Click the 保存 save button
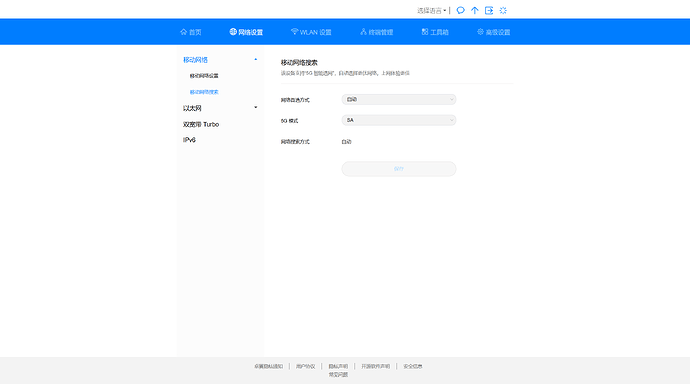 click(399, 169)
